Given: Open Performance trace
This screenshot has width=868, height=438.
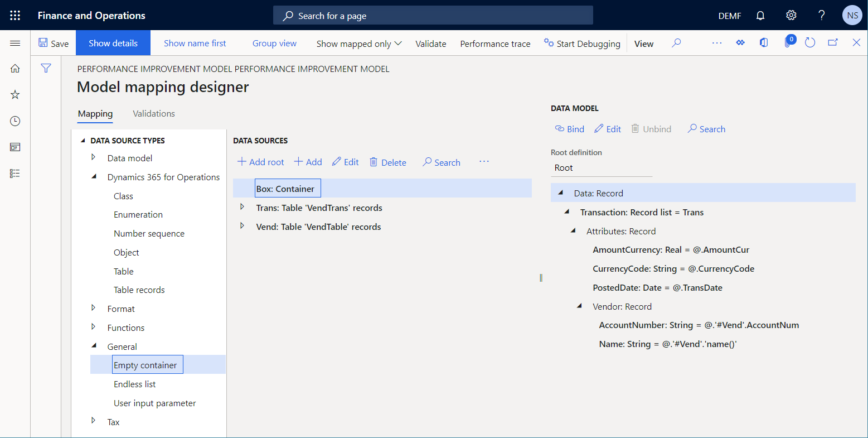Looking at the screenshot, I should click(x=495, y=44).
